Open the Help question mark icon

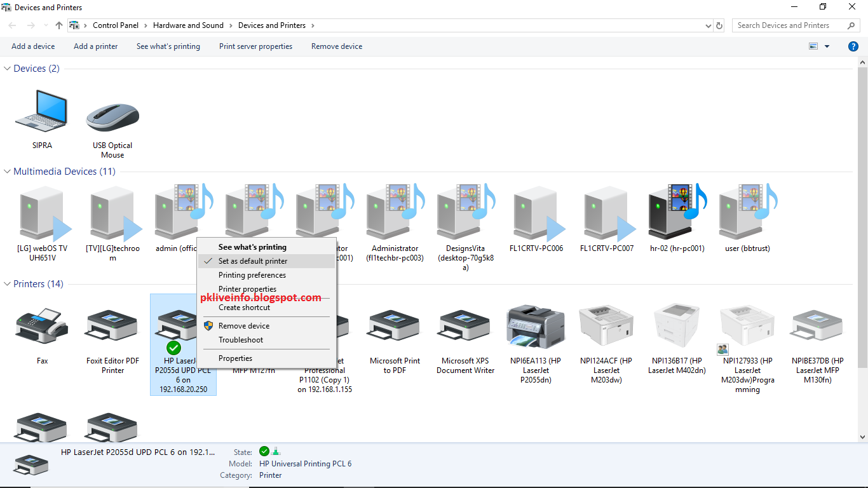853,46
